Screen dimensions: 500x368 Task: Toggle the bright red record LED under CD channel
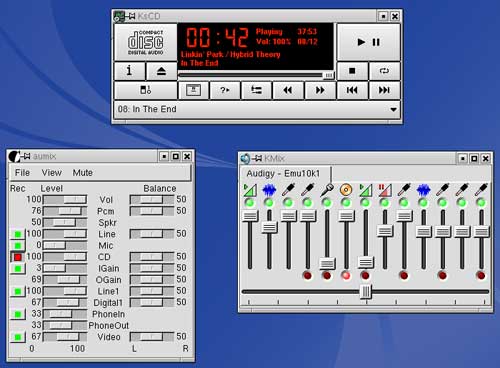(x=346, y=276)
